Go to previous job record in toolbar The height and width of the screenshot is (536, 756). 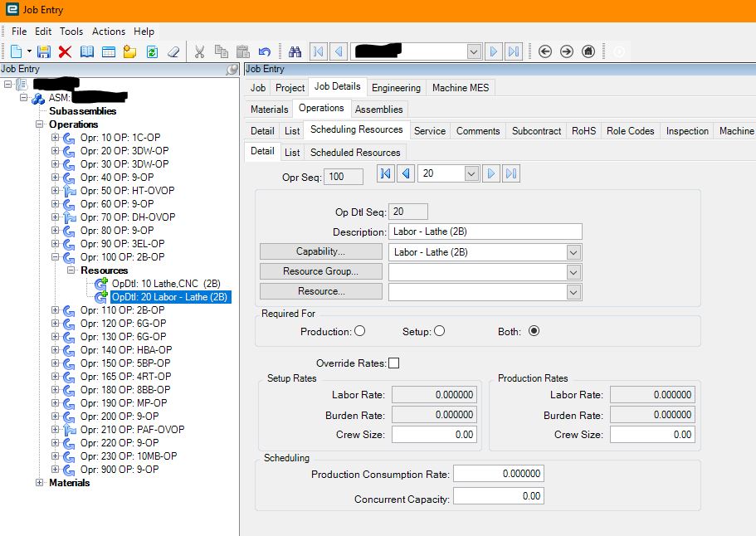tap(339, 51)
